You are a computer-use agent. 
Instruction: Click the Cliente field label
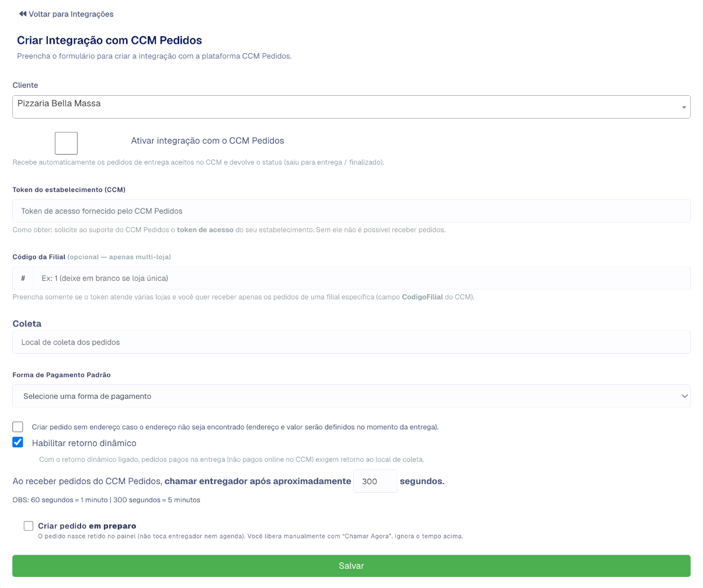(25, 85)
